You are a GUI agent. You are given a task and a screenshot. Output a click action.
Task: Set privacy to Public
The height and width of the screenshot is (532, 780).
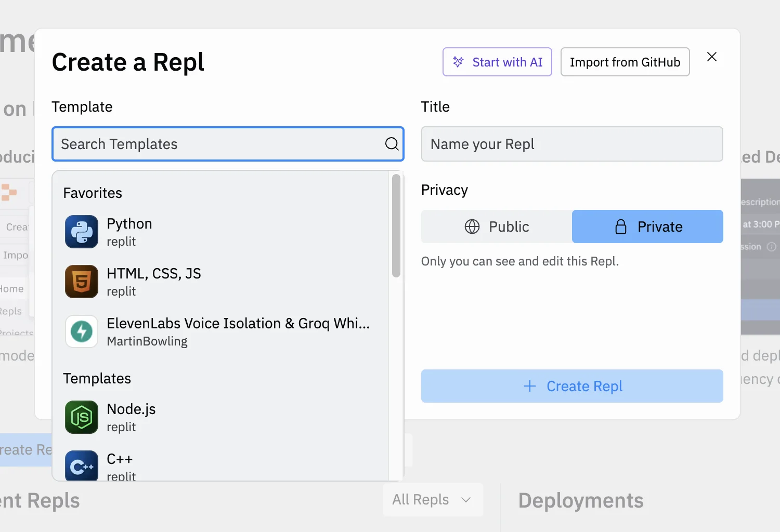pos(497,227)
